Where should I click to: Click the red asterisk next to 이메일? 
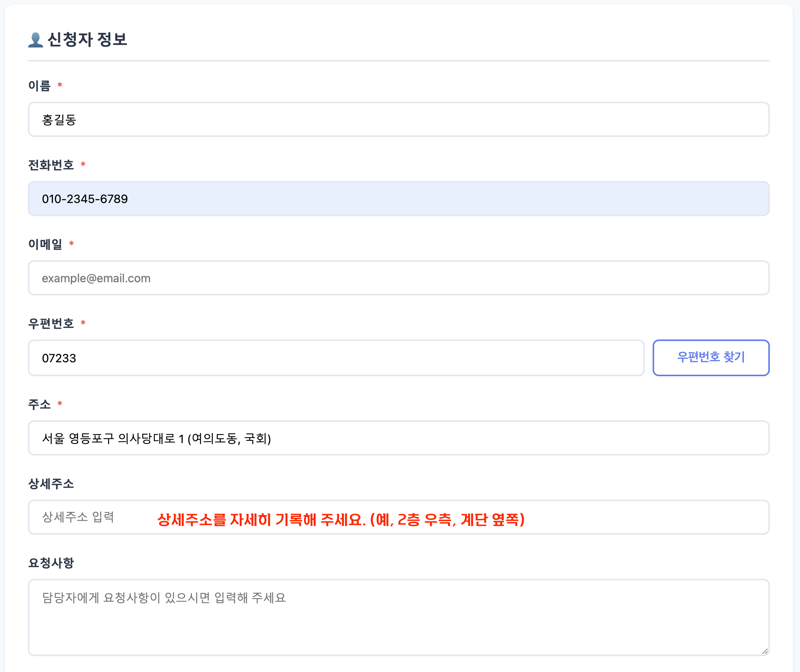pos(72,244)
